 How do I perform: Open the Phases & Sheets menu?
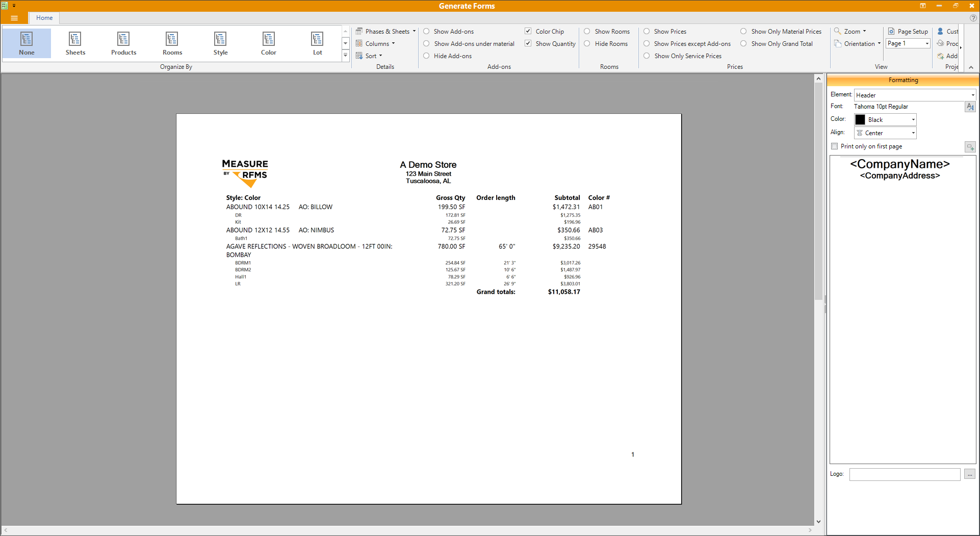tap(385, 32)
